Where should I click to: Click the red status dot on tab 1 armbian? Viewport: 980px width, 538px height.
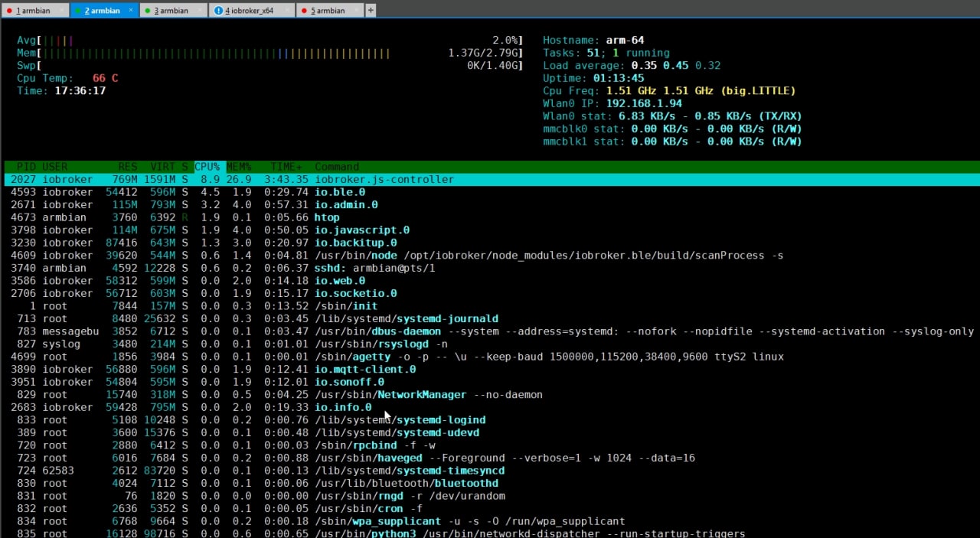9,11
